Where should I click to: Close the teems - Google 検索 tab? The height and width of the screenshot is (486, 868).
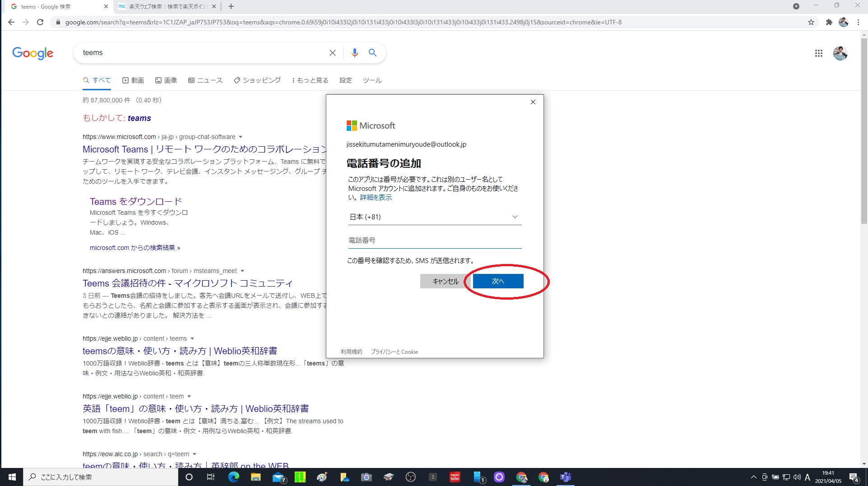tap(106, 6)
